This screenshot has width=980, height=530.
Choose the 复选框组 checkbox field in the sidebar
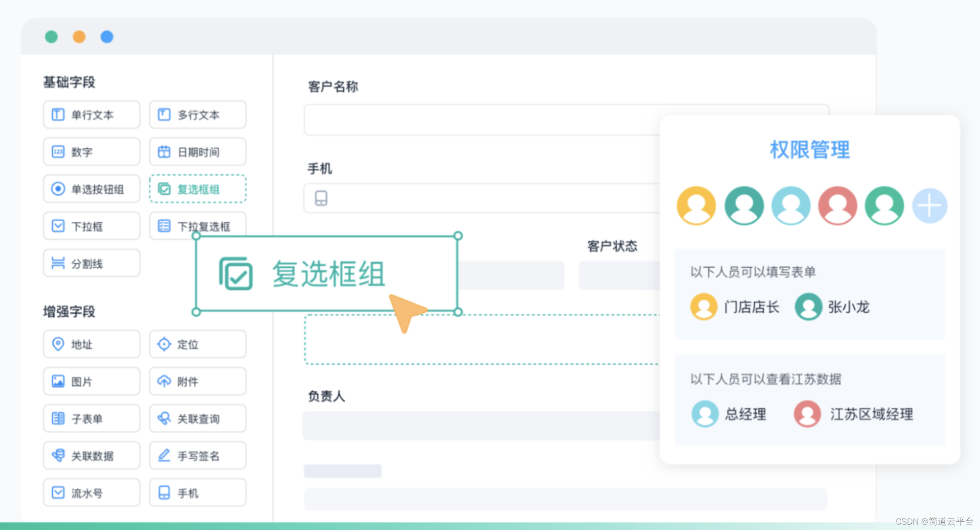[x=198, y=189]
